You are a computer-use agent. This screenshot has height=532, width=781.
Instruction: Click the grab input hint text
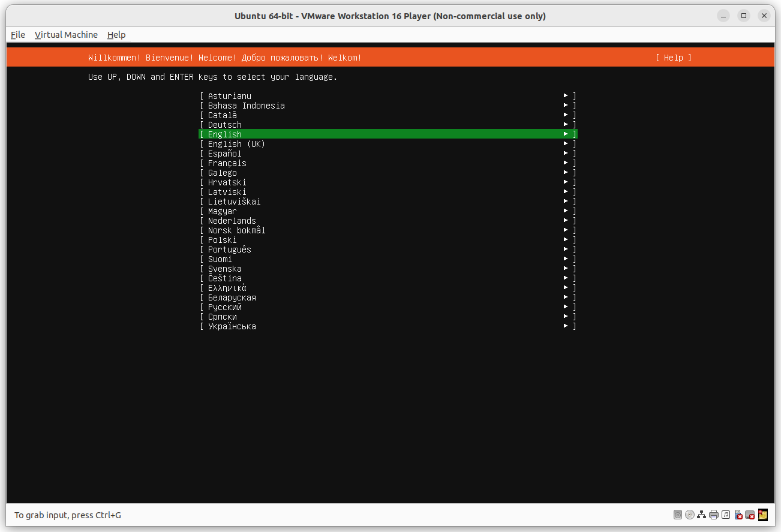click(67, 515)
